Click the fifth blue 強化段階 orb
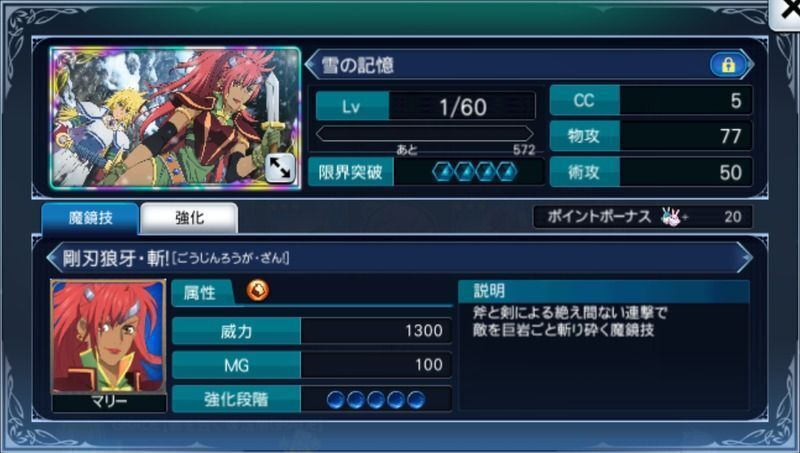Image resolution: width=800 pixels, height=453 pixels. pyautogui.click(x=416, y=399)
